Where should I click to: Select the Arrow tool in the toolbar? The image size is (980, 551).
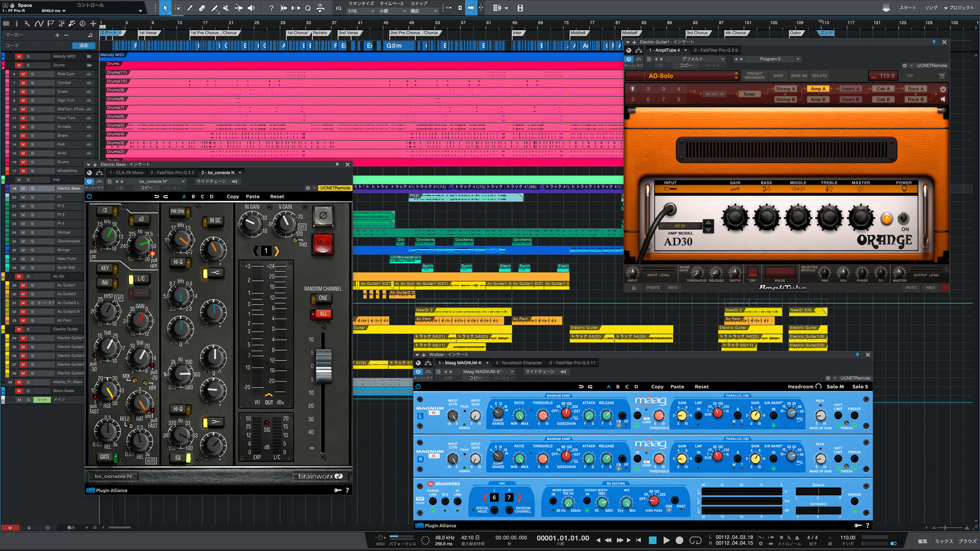click(x=166, y=8)
